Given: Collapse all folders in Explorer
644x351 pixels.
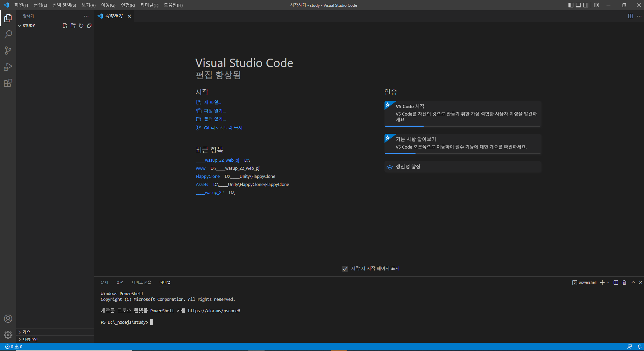Looking at the screenshot, I should tap(89, 26).
